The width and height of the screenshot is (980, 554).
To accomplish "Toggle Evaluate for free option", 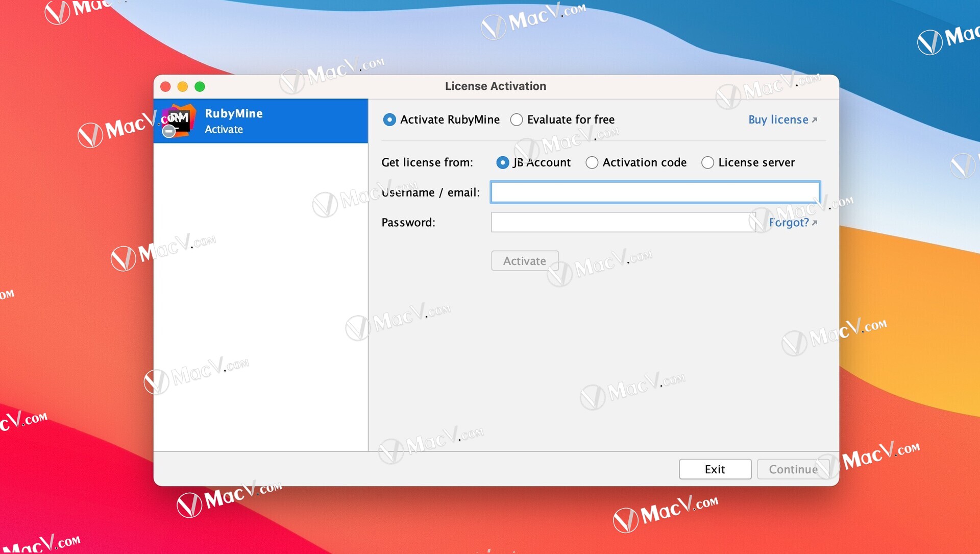I will (517, 119).
